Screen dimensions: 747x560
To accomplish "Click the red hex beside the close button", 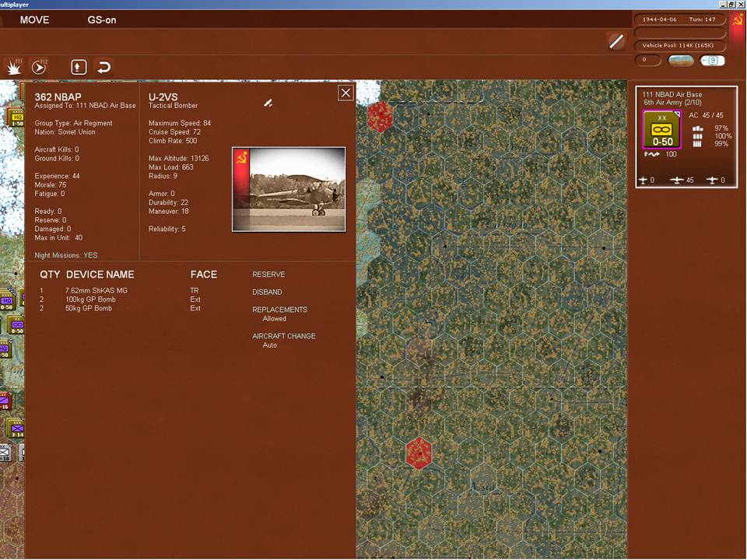I will 381,116.
